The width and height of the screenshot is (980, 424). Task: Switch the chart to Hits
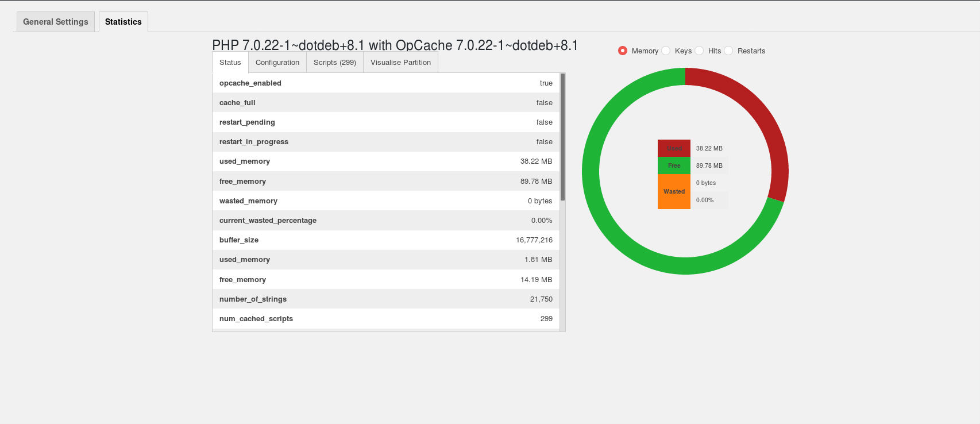[x=699, y=51]
